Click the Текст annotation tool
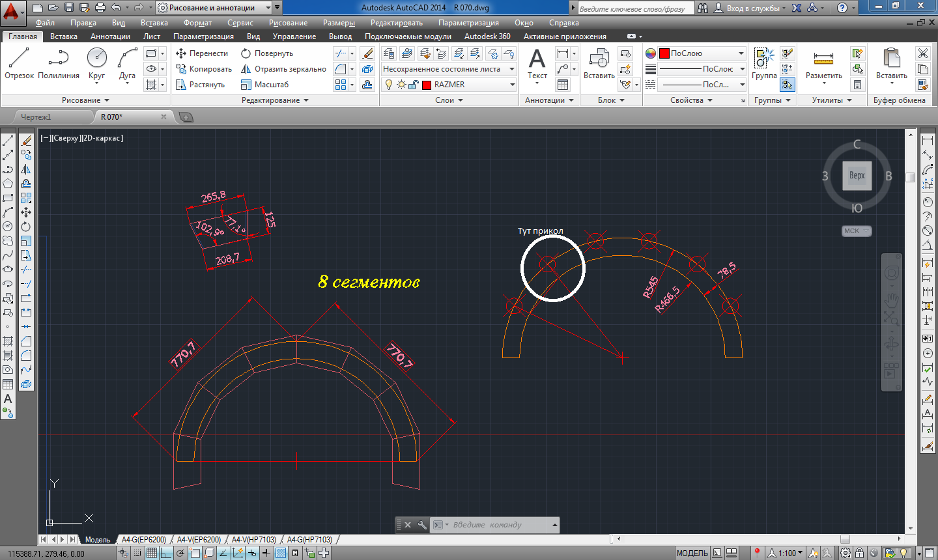 [x=537, y=64]
